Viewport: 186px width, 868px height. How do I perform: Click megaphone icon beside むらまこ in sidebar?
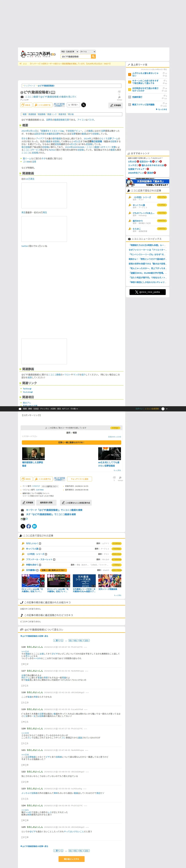(130, 229)
